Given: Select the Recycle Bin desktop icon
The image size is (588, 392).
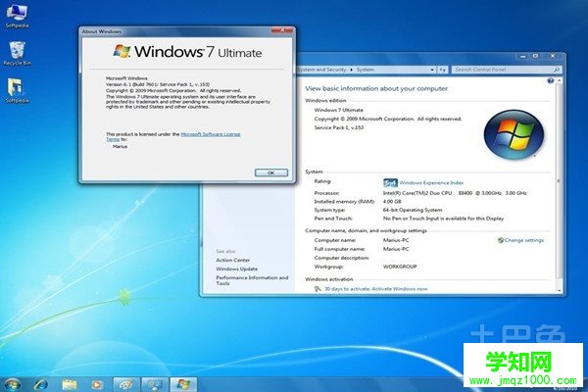Looking at the screenshot, I should tap(17, 53).
